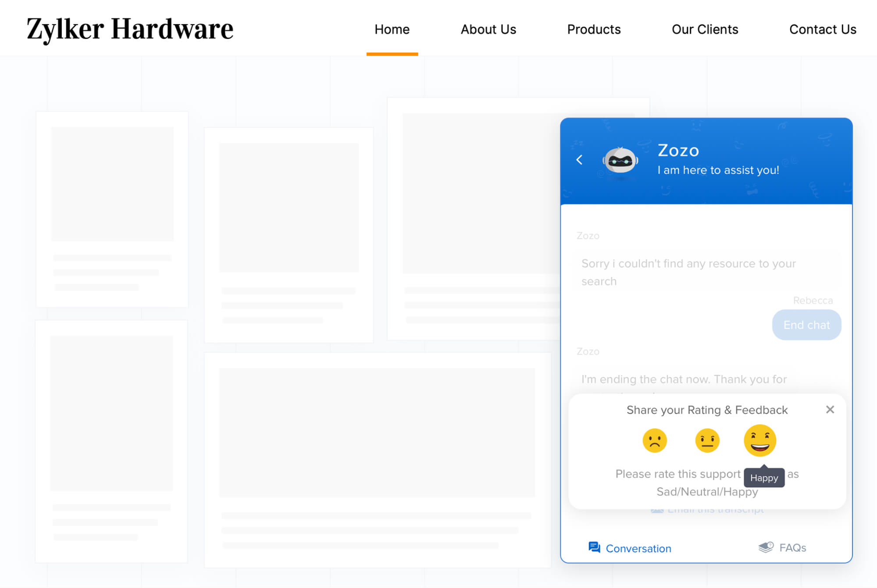This screenshot has width=877, height=588.
Task: Switch to the Conversation tab
Action: pos(638,549)
